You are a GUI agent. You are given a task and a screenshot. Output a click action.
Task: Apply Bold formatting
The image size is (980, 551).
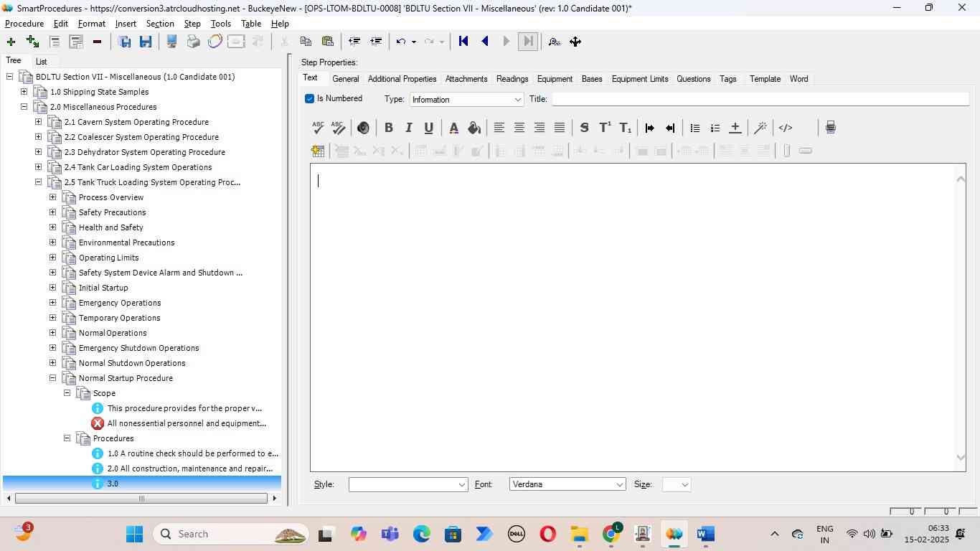pyautogui.click(x=389, y=128)
